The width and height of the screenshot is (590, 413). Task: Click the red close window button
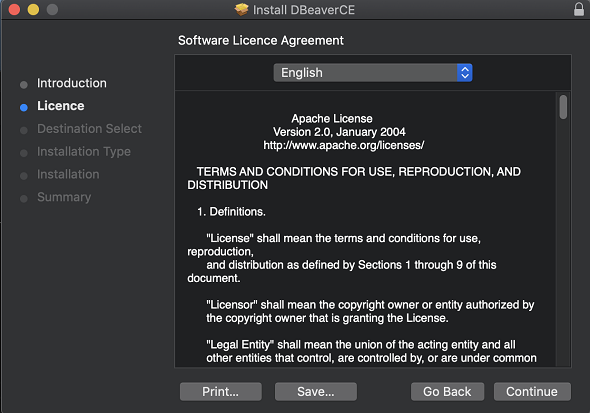[x=14, y=9]
